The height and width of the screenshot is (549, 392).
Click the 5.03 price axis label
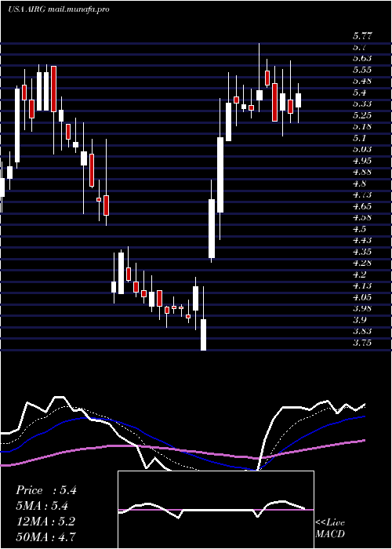(x=362, y=149)
